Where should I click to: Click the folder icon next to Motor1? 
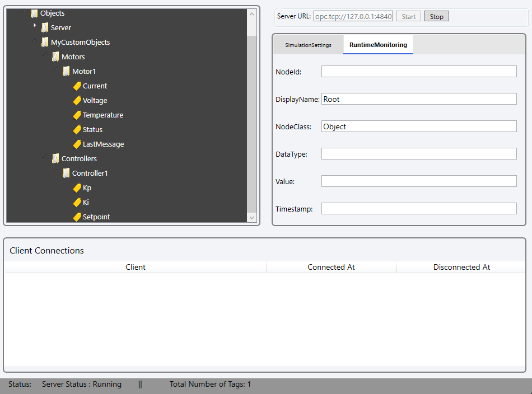[66, 72]
